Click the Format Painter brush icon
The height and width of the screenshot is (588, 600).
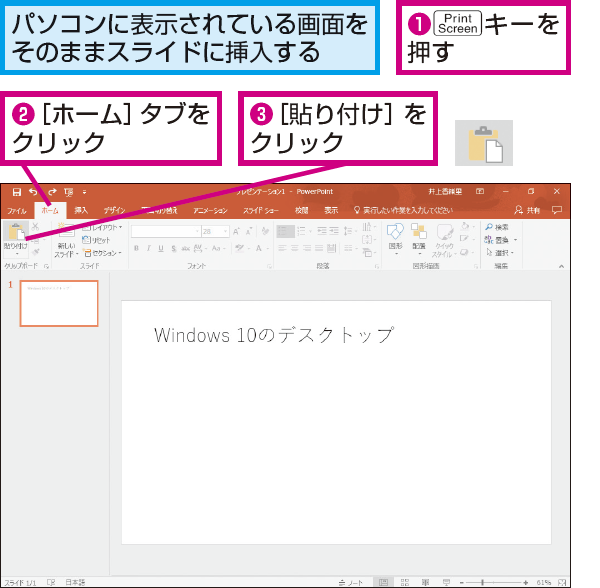pyautogui.click(x=36, y=252)
